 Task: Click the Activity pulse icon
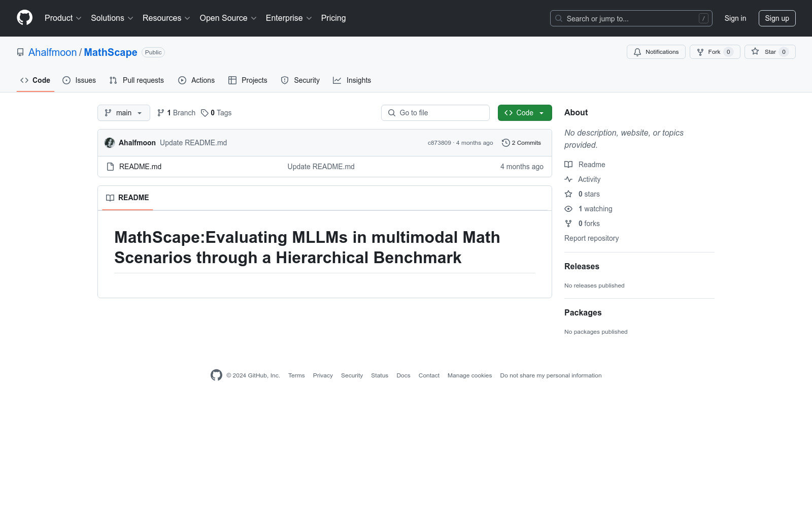(x=568, y=179)
